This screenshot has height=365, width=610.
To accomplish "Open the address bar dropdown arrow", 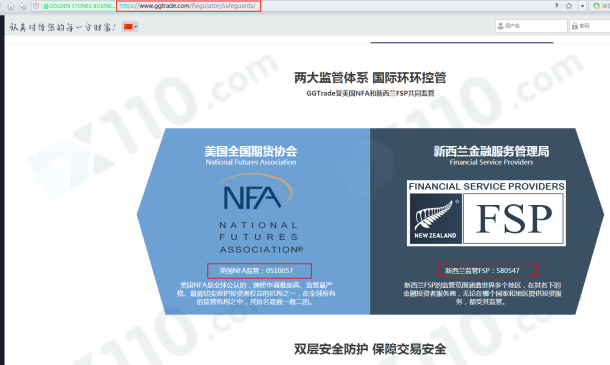I will (x=582, y=6).
